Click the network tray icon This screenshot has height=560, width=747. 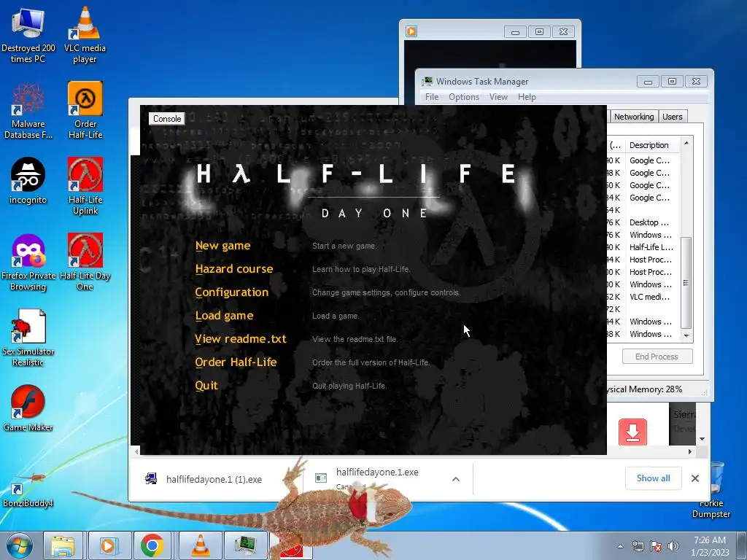[x=638, y=547]
